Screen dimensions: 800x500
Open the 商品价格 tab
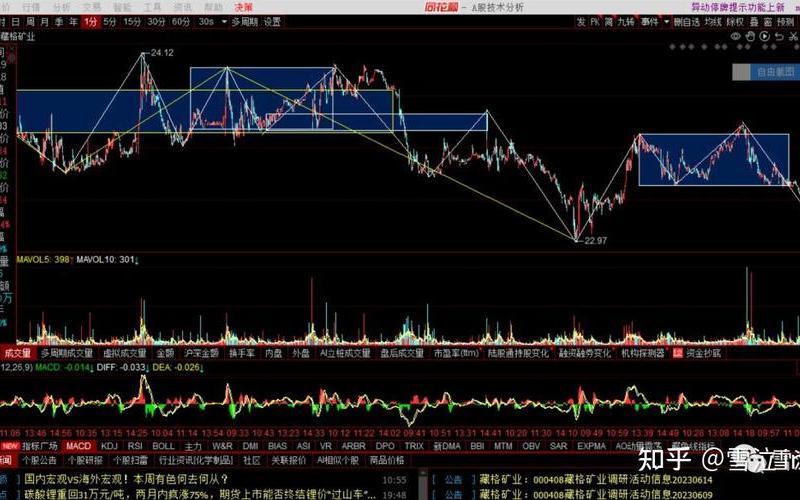387,461
